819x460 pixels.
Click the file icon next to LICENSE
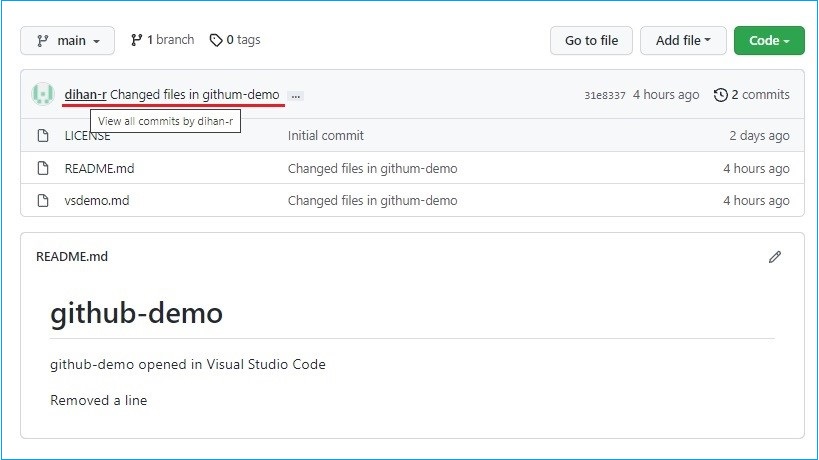pos(43,136)
